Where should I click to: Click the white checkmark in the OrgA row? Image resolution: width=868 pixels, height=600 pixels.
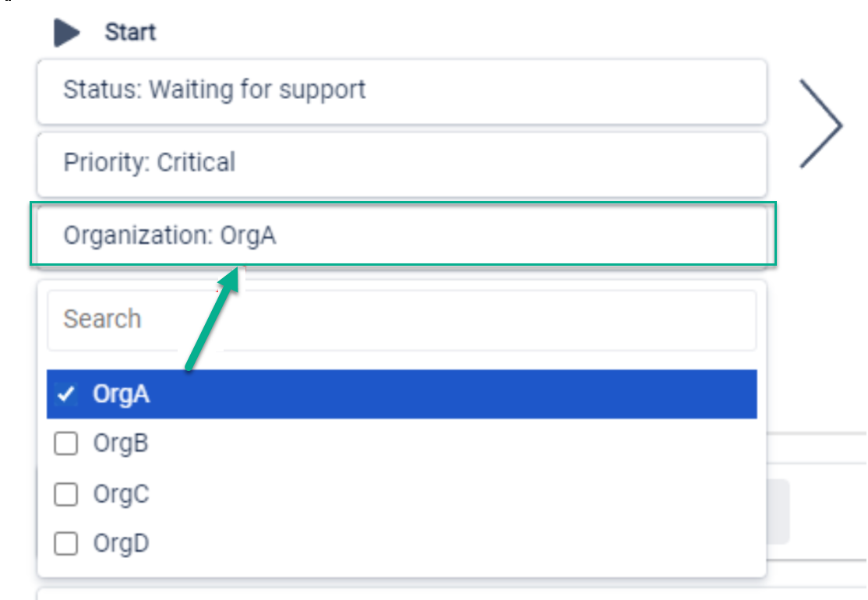(x=66, y=395)
